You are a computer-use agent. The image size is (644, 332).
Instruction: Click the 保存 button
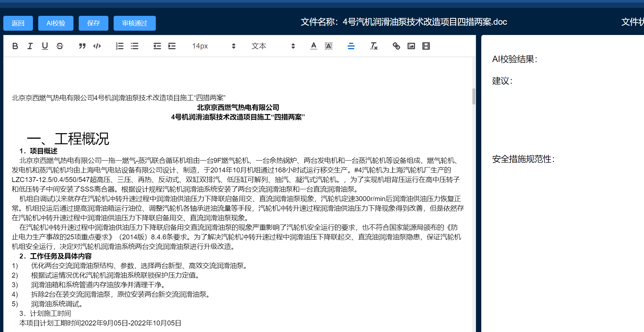click(94, 23)
